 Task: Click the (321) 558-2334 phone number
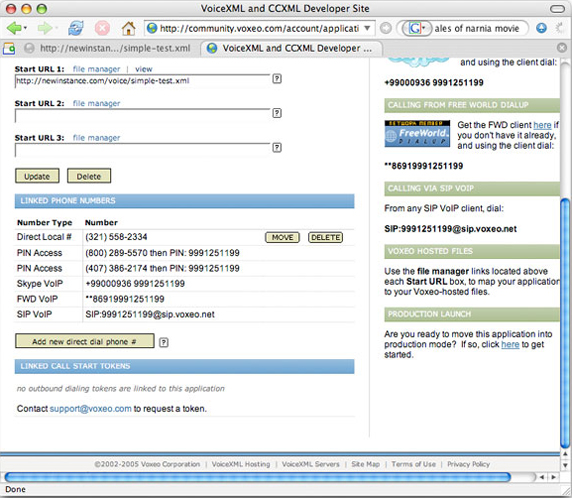(x=116, y=237)
